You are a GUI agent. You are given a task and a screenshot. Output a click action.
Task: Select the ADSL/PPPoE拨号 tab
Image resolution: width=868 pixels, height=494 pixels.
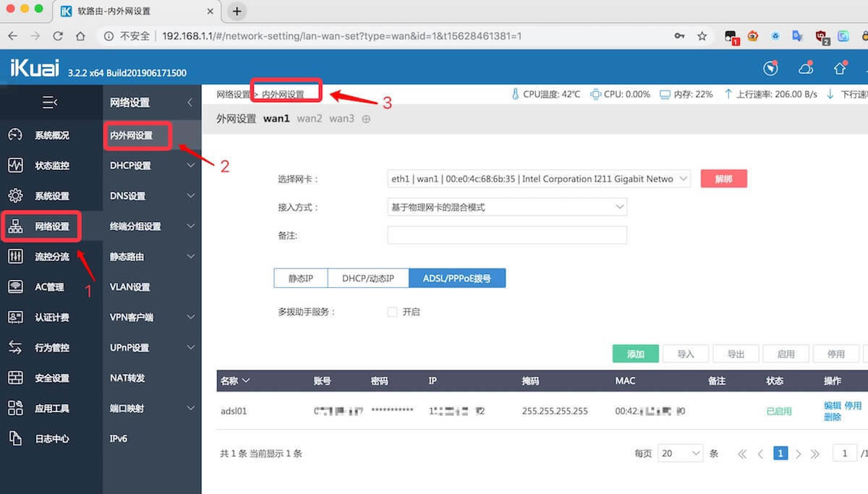click(457, 278)
